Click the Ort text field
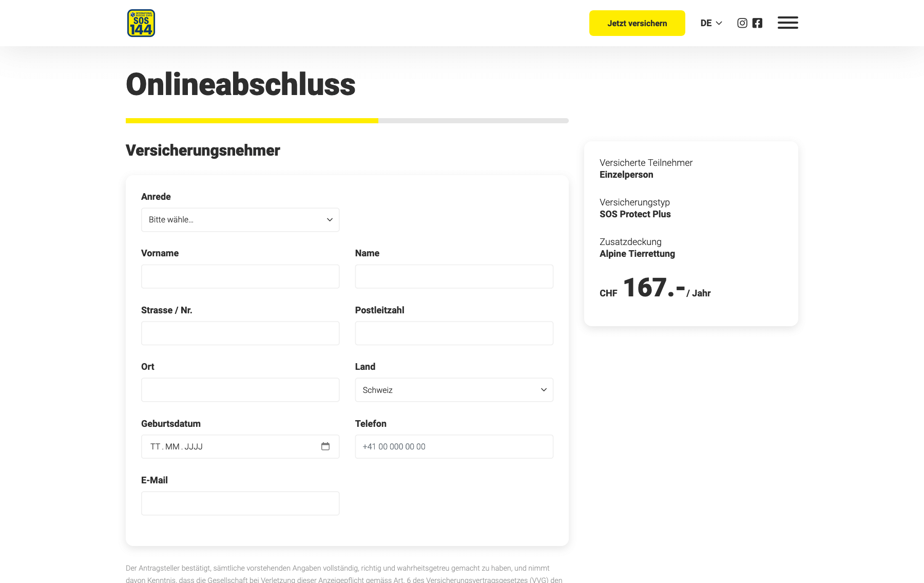Viewport: 924px width, 583px height. 240,390
